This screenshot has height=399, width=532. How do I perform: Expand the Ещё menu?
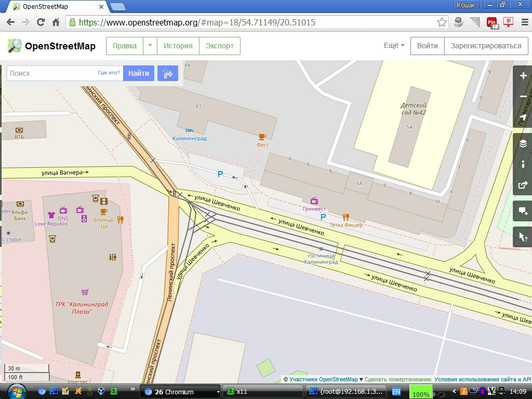(x=394, y=46)
